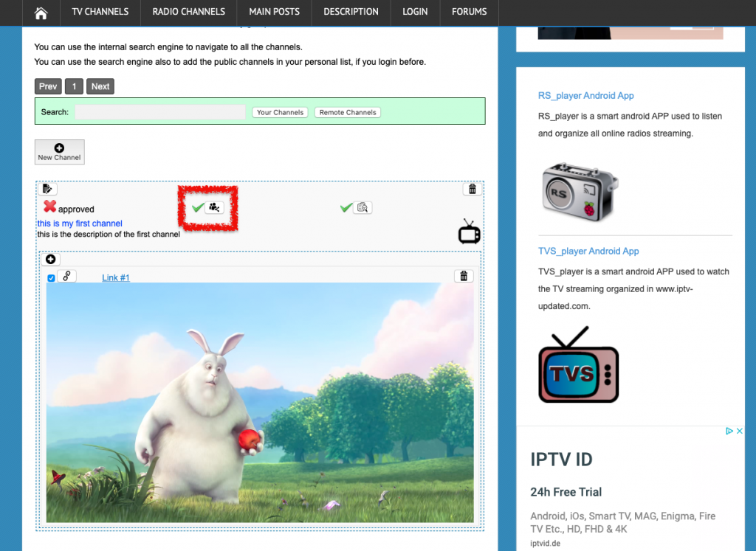
Task: Open the AdChoices info icon
Action: 729,431
